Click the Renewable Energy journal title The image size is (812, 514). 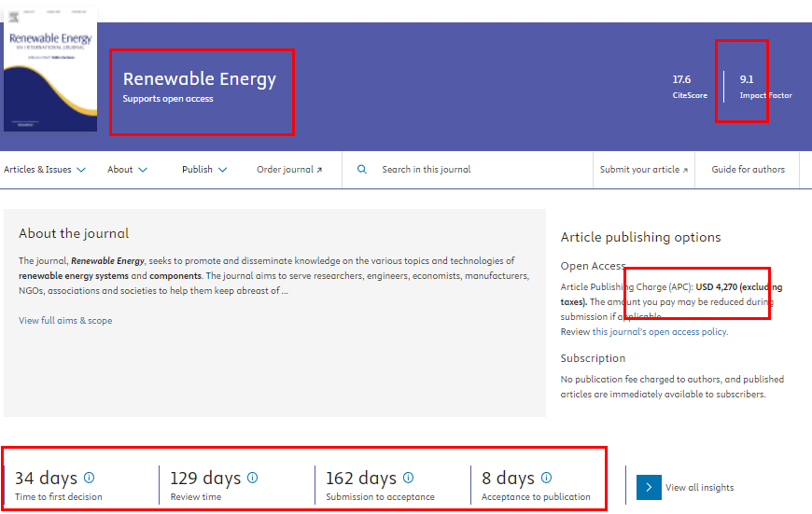coord(200,78)
